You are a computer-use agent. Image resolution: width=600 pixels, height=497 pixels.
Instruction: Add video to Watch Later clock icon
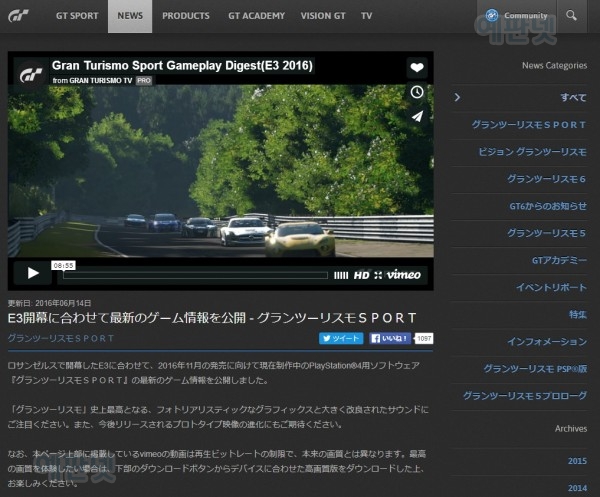point(417,92)
